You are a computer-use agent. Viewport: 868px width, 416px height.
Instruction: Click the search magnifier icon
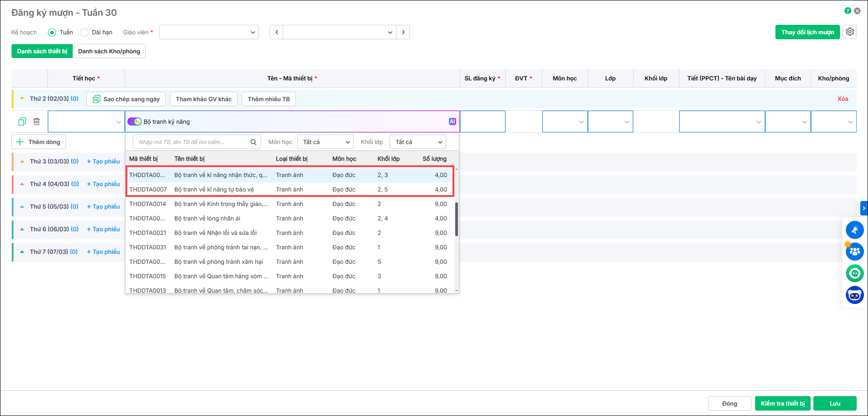click(253, 142)
